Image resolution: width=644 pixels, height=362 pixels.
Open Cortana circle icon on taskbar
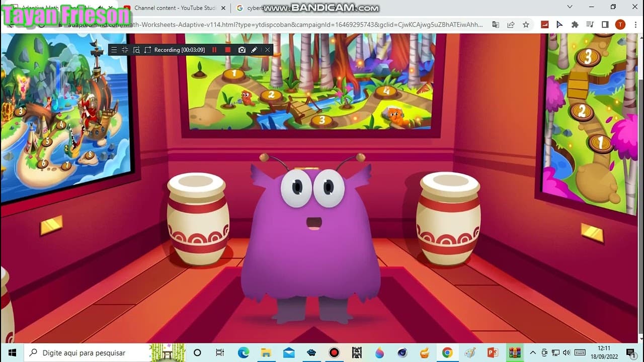[197, 352]
